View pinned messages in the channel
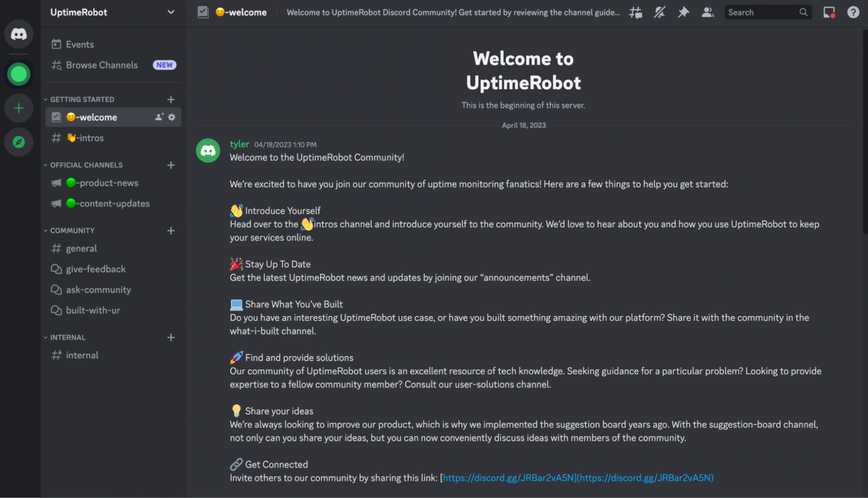 tap(683, 12)
